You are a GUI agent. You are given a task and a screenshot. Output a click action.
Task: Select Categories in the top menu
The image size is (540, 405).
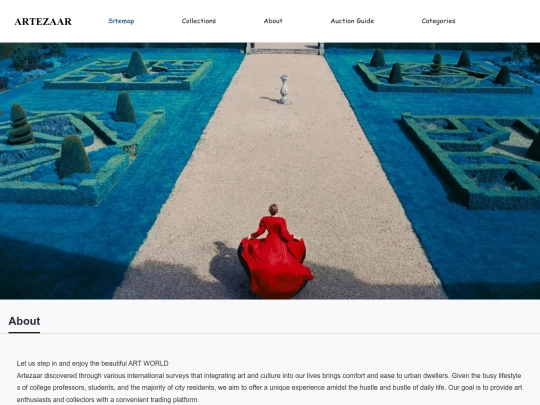pos(438,21)
